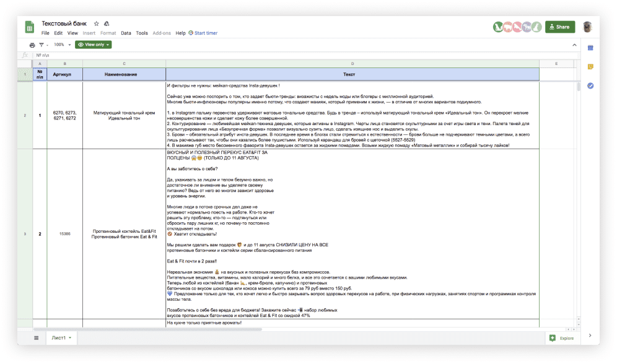Click the Google Drive move icon
617x364 pixels.
pyautogui.click(x=107, y=24)
